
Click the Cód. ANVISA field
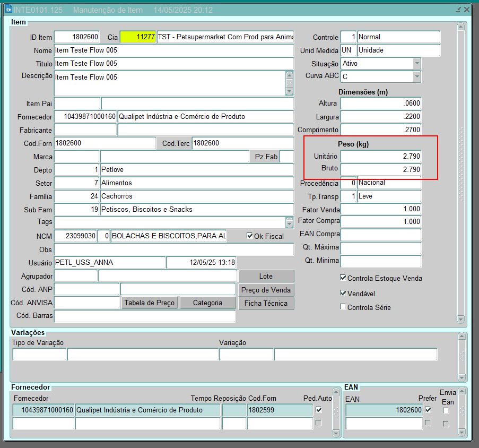(x=87, y=303)
